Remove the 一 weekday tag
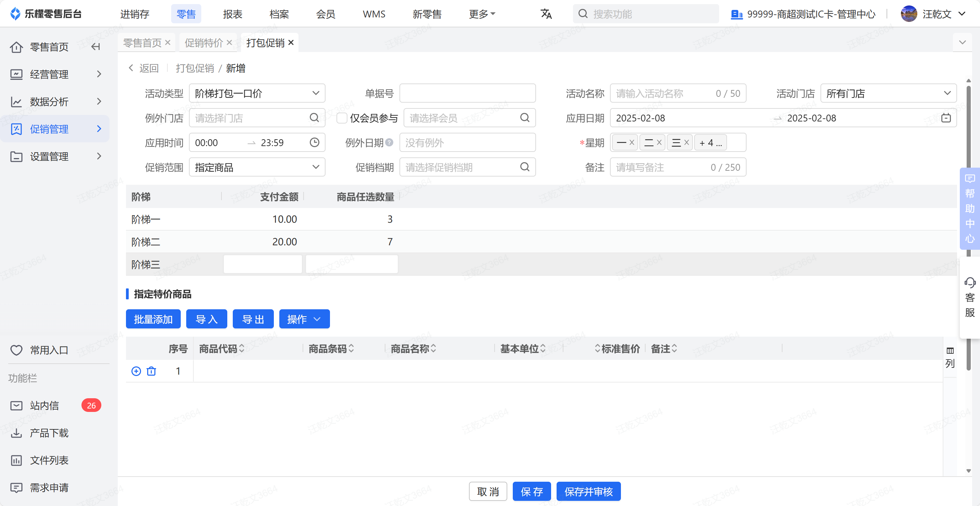The image size is (980, 506). pos(632,143)
